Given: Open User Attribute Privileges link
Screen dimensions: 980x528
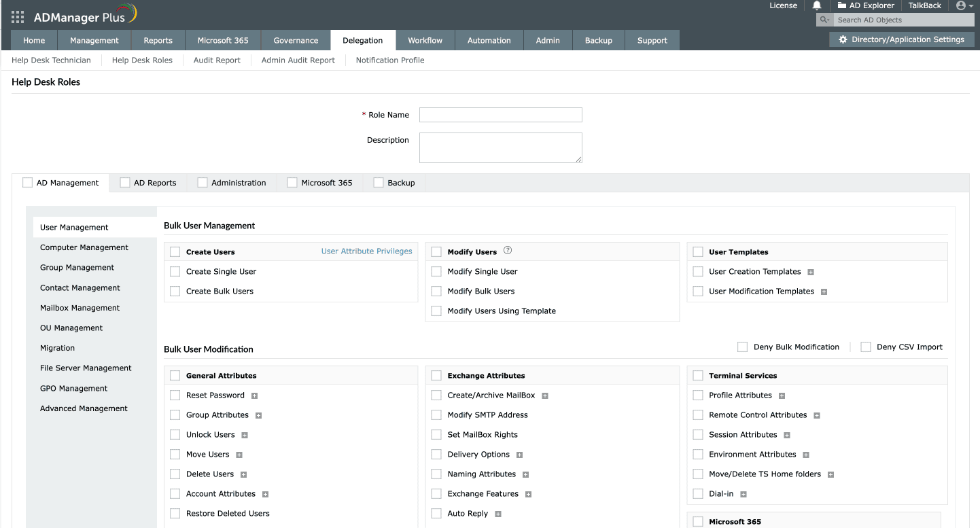Looking at the screenshot, I should click(367, 251).
